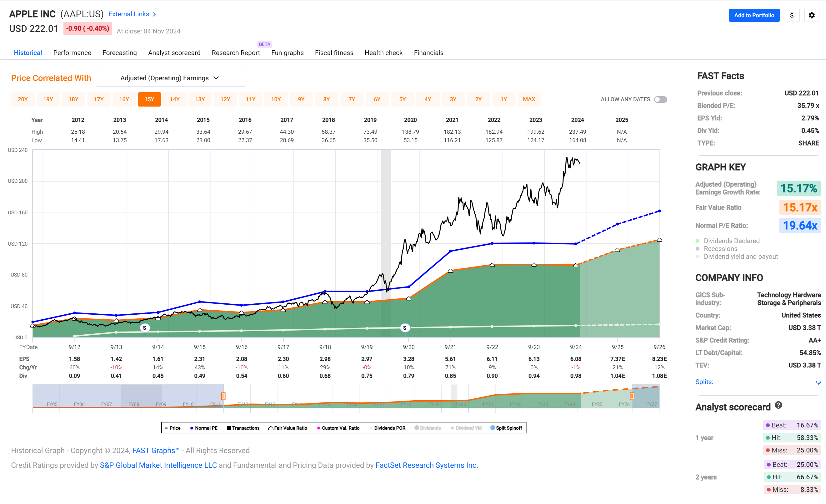Select the 10Y time range button
This screenshot has width=826, height=504.
pyautogui.click(x=276, y=99)
